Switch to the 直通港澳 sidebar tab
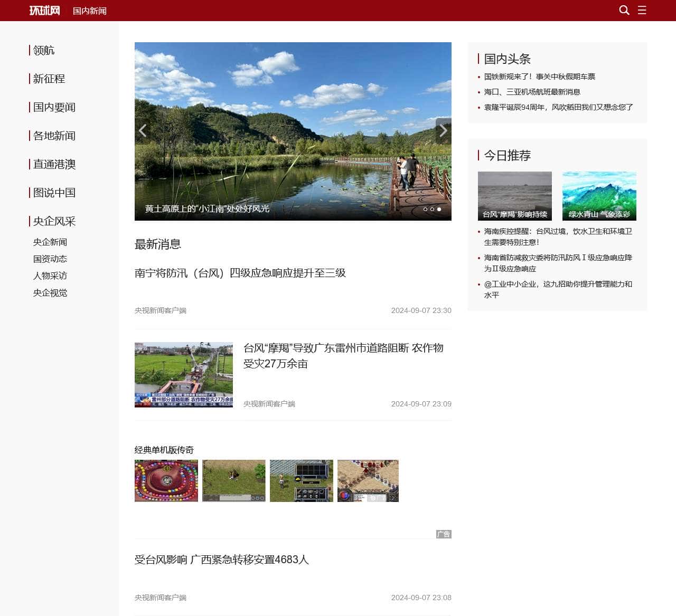The image size is (676, 616). click(54, 164)
